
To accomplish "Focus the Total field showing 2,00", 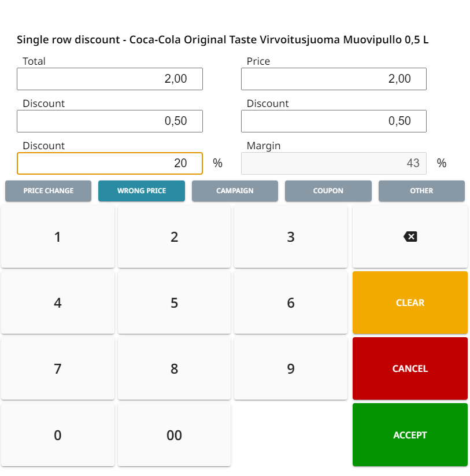I will [x=110, y=79].
